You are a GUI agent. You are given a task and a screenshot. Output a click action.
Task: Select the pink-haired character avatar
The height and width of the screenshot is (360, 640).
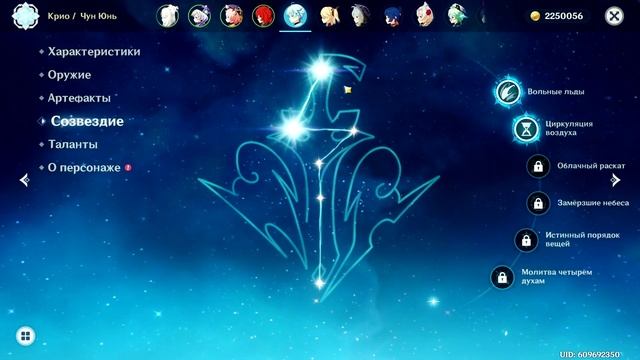[x=231, y=16]
